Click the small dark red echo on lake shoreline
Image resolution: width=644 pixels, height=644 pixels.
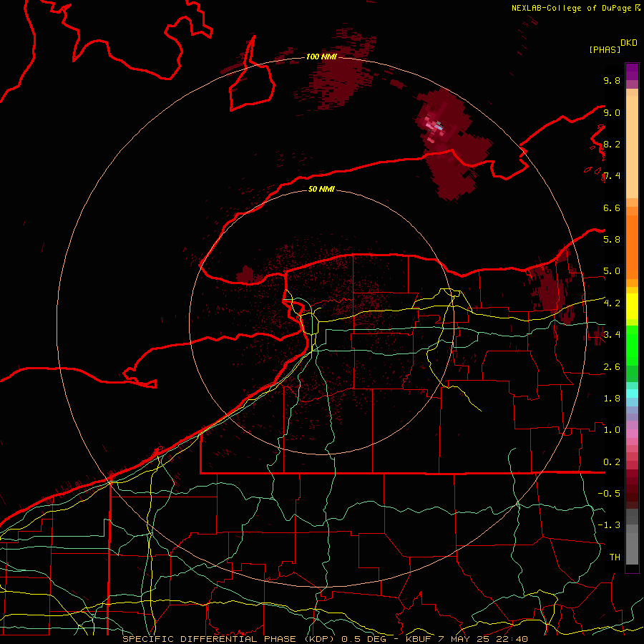pos(246,274)
